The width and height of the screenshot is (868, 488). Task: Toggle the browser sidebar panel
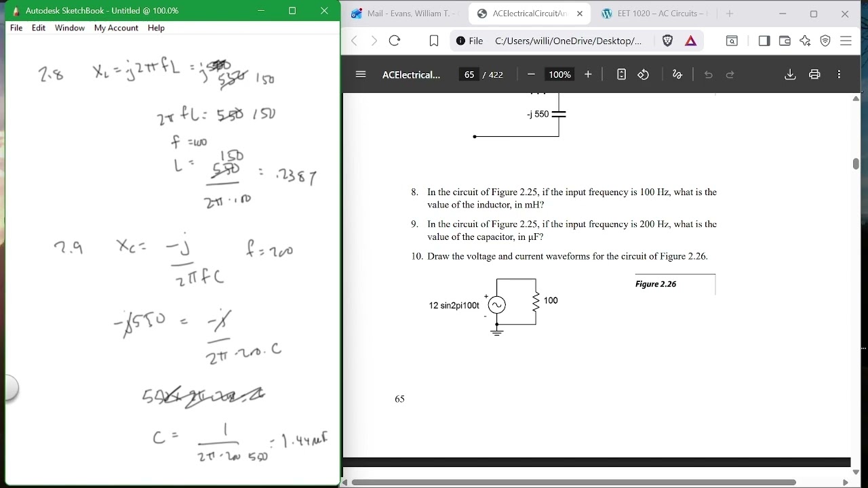click(764, 41)
